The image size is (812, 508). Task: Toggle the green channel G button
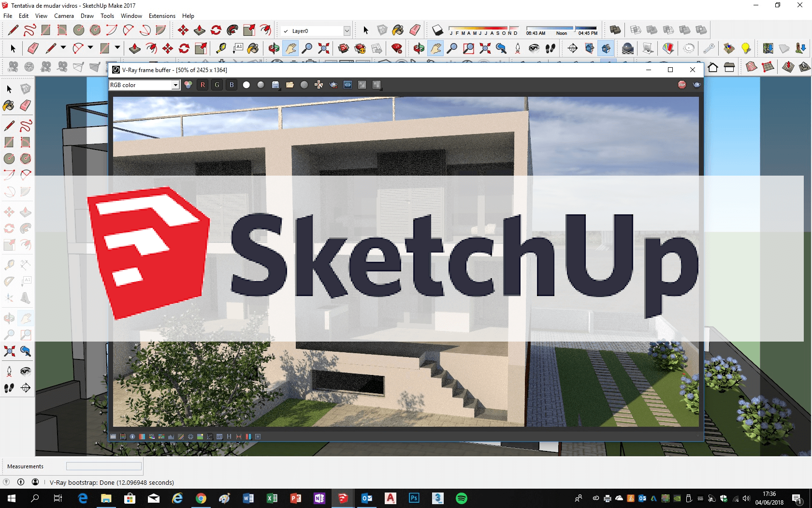[217, 85]
